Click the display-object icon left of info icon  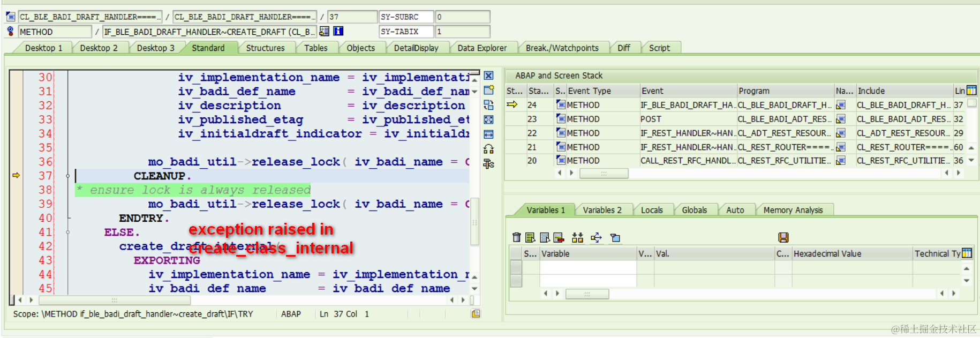tap(324, 32)
